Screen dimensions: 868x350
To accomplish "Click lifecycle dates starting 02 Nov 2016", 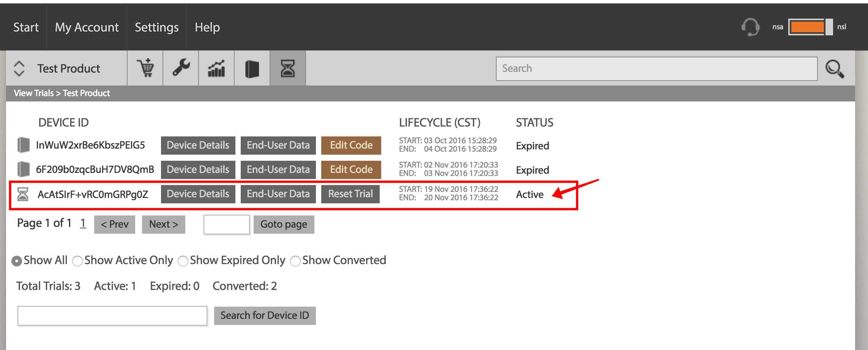I will pos(448,169).
